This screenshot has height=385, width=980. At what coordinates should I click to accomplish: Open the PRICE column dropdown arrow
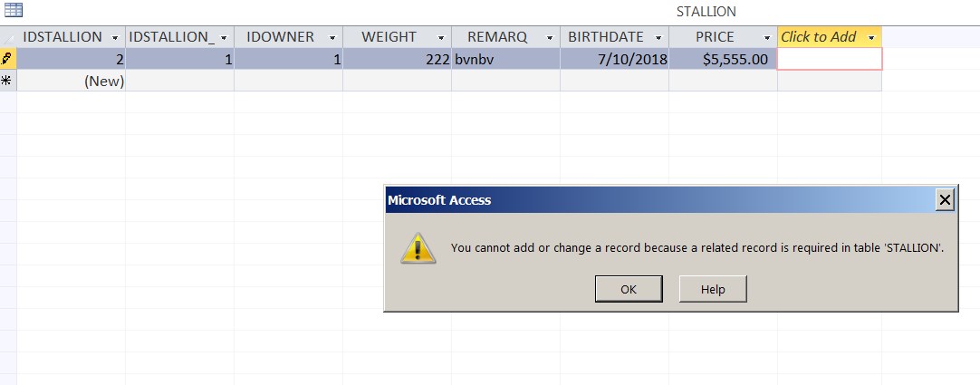pyautogui.click(x=767, y=38)
